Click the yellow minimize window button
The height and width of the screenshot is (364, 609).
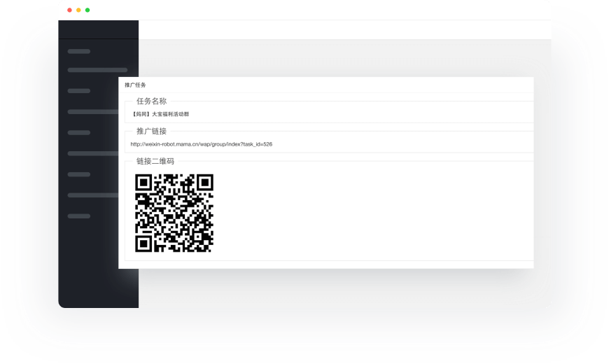pyautogui.click(x=78, y=10)
